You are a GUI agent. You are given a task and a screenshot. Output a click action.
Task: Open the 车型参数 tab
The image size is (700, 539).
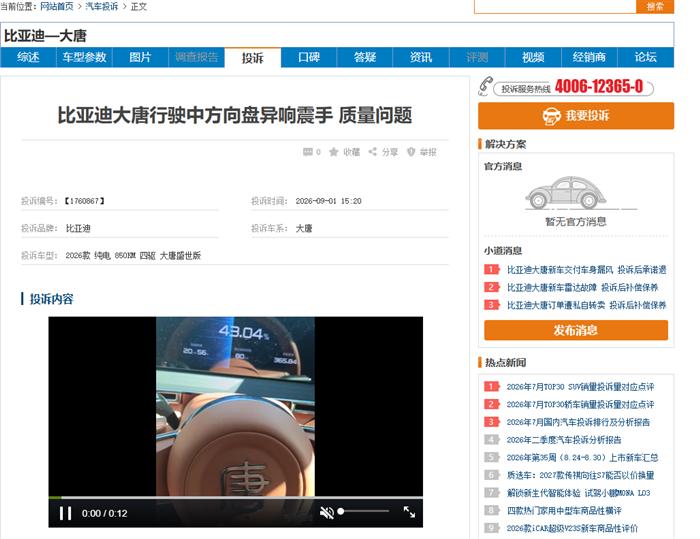pyautogui.click(x=84, y=57)
